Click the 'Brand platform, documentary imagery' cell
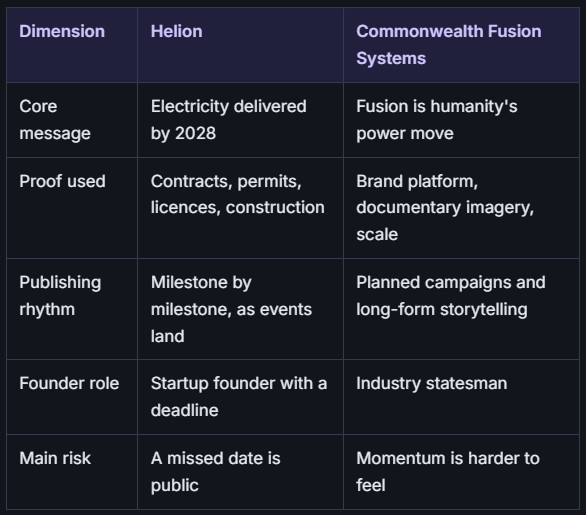Image resolution: width=586 pixels, height=515 pixels. pos(461,208)
